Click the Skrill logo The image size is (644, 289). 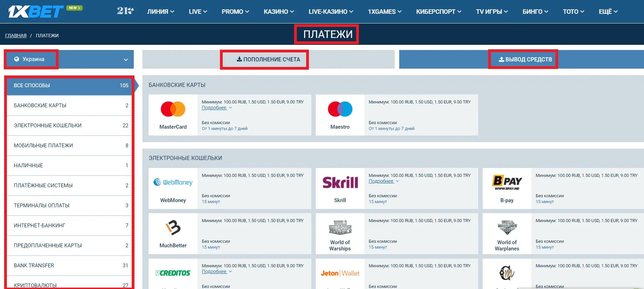click(x=340, y=182)
